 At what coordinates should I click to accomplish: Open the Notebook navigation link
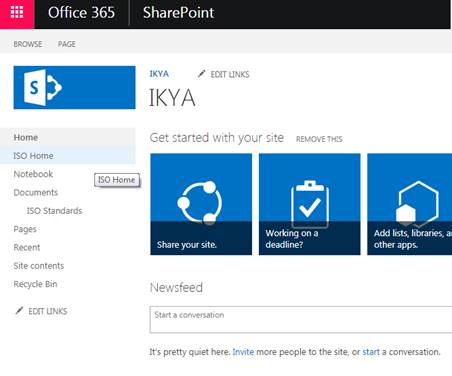(x=33, y=174)
